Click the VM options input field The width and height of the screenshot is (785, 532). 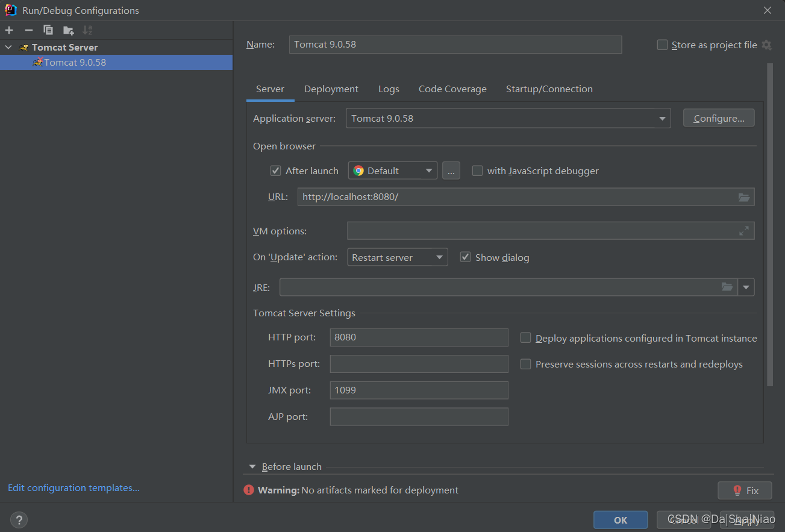[x=551, y=231]
